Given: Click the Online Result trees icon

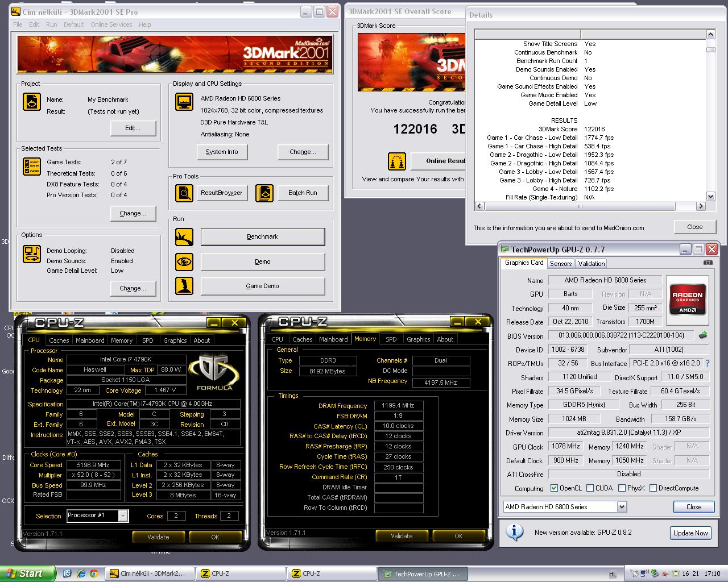Looking at the screenshot, I should (x=397, y=161).
